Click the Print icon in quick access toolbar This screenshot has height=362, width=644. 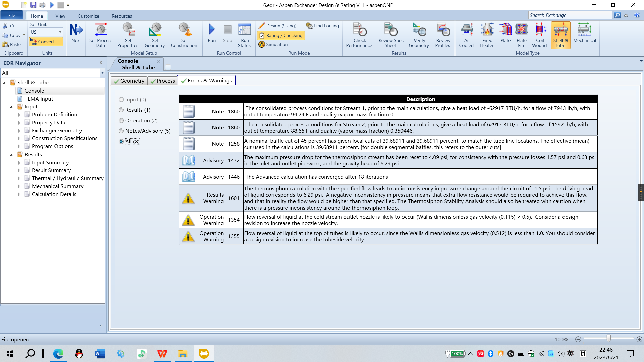click(42, 5)
